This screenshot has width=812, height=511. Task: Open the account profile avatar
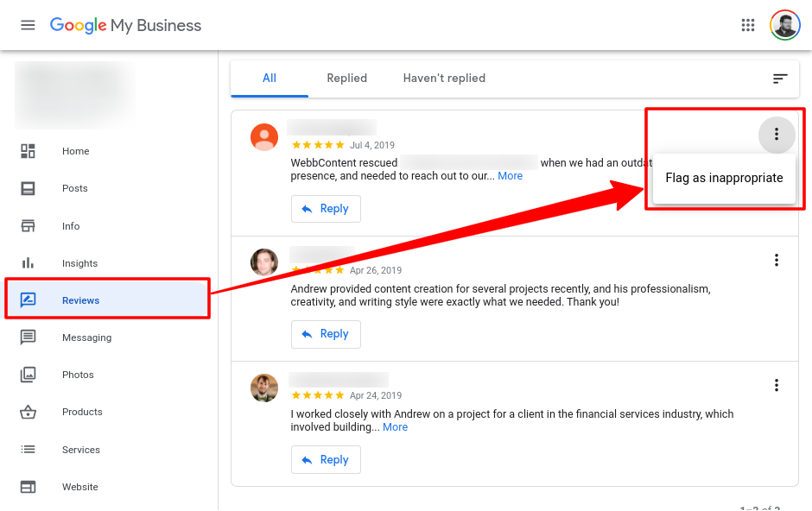[x=784, y=25]
